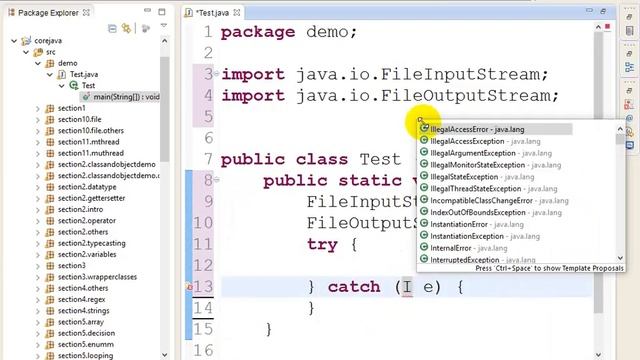The width and height of the screenshot is (640, 360).
Task: Click red error indicator in overview ruler
Action: click(x=607, y=27)
